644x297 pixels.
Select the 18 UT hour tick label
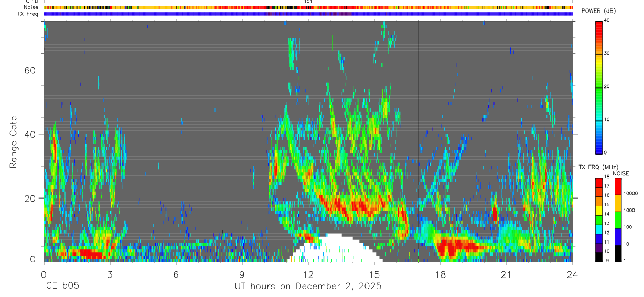click(x=441, y=274)
